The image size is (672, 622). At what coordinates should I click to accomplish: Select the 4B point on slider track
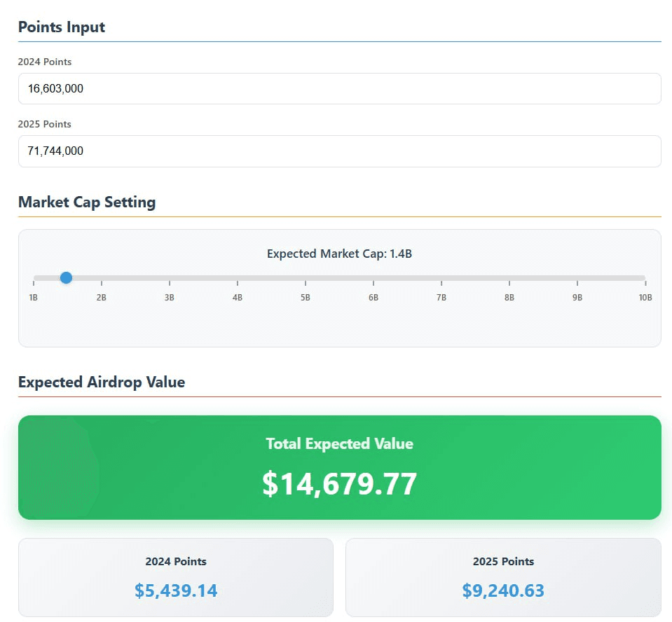coord(238,278)
